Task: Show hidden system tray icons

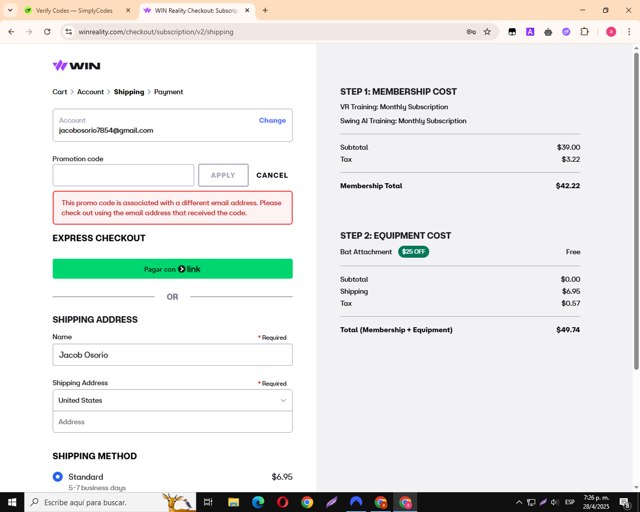Action: [x=519, y=502]
